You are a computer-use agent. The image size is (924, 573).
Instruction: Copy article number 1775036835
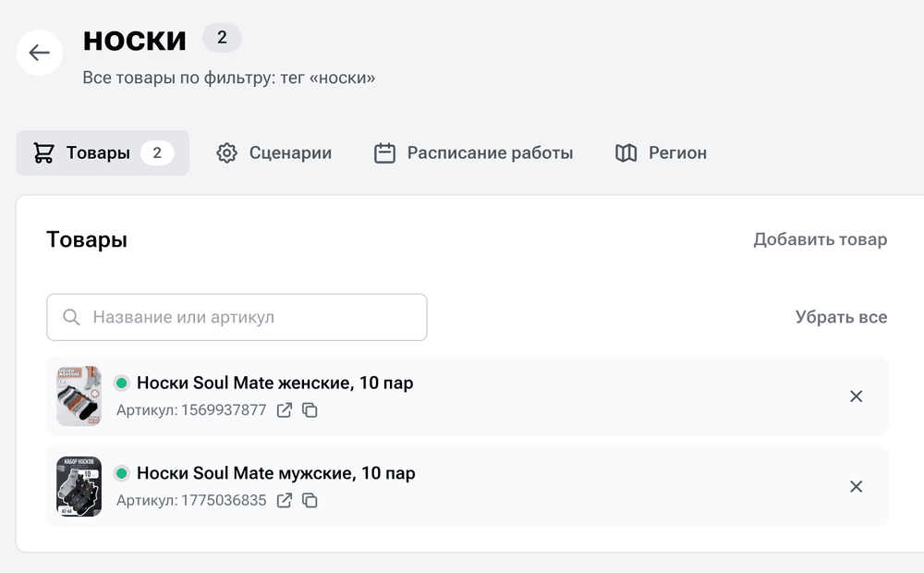(310, 501)
